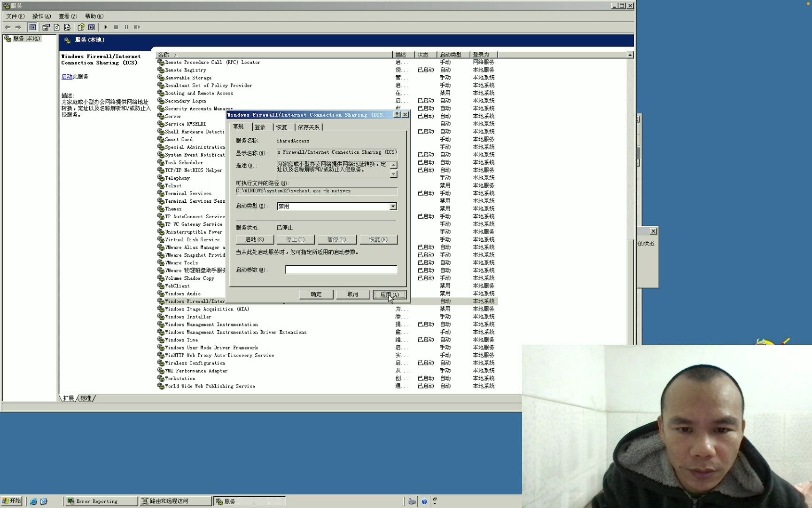Click the 启动 link to start this service
This screenshot has height=508, width=812.
(67, 77)
